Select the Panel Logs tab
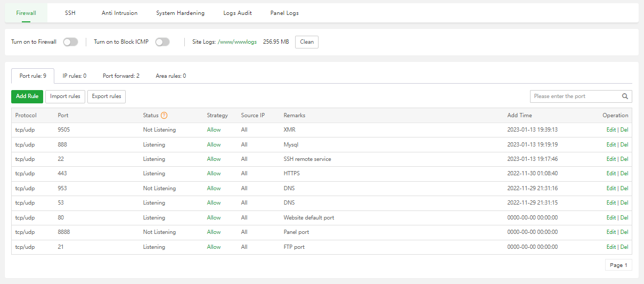Screen dimensions: 644x284 click(284, 13)
